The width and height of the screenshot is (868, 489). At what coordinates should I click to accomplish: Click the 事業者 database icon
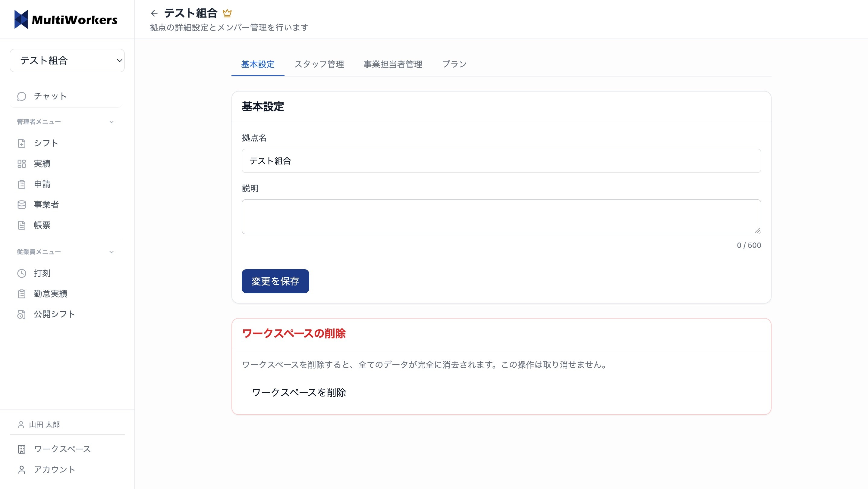(22, 205)
